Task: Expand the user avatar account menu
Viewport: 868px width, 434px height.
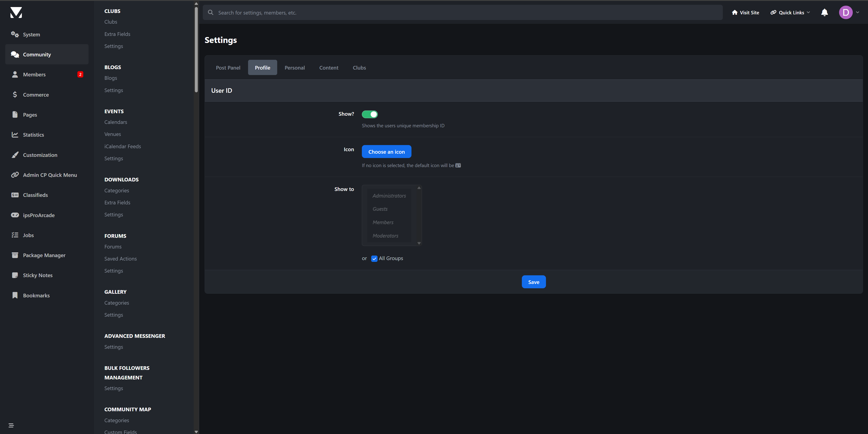Action: pyautogui.click(x=849, y=13)
